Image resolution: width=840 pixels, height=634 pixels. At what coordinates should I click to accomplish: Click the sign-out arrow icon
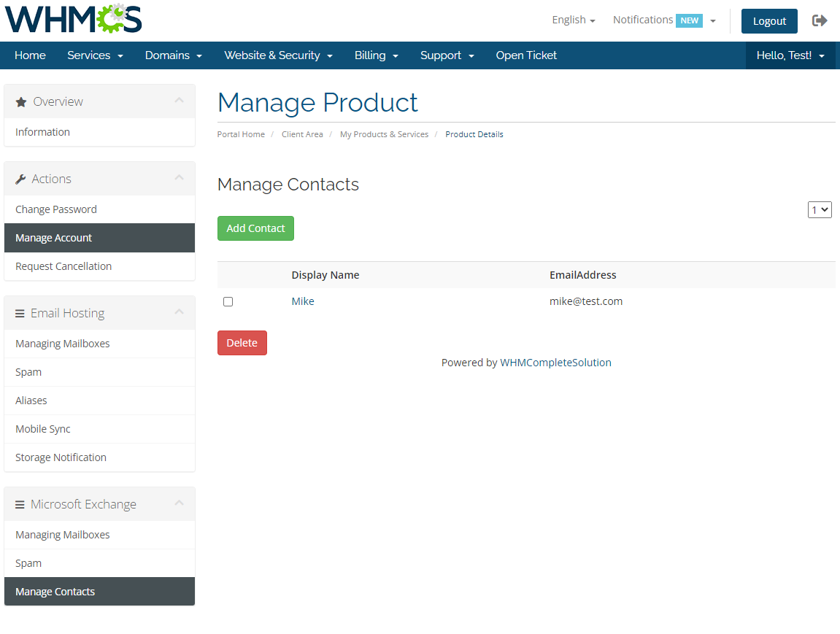pos(820,21)
